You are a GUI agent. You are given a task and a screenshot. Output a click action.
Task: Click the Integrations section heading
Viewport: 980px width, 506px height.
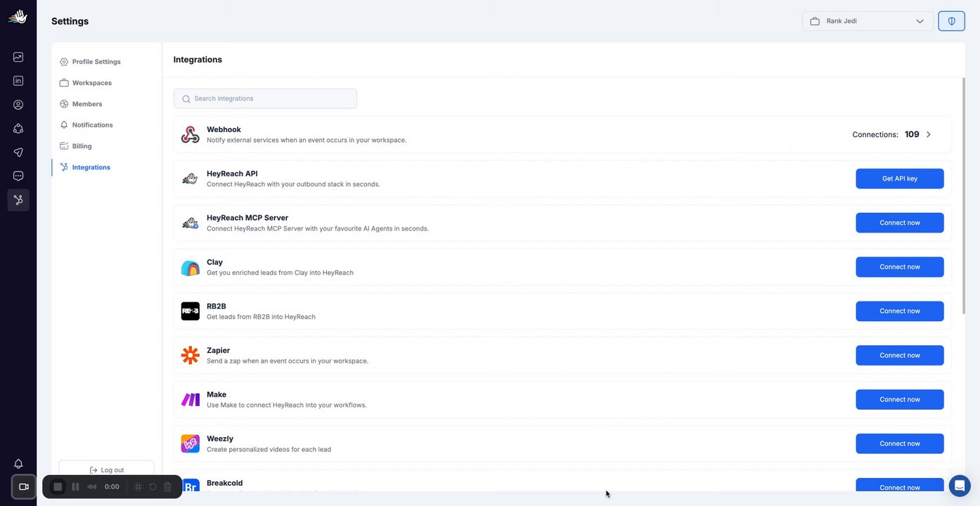click(x=198, y=60)
